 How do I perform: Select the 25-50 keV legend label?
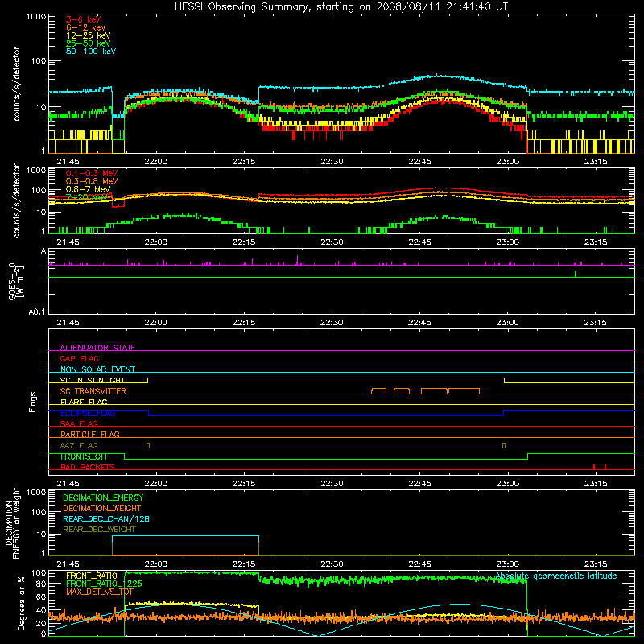89,43
